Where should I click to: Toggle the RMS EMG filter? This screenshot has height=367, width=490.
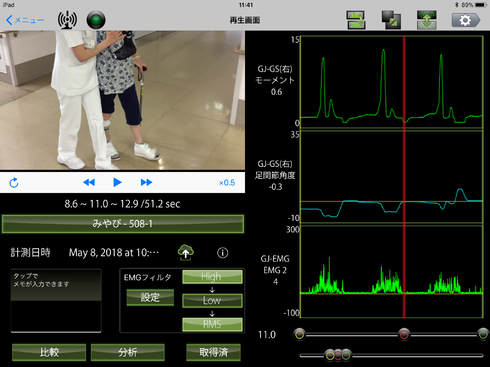[212, 324]
